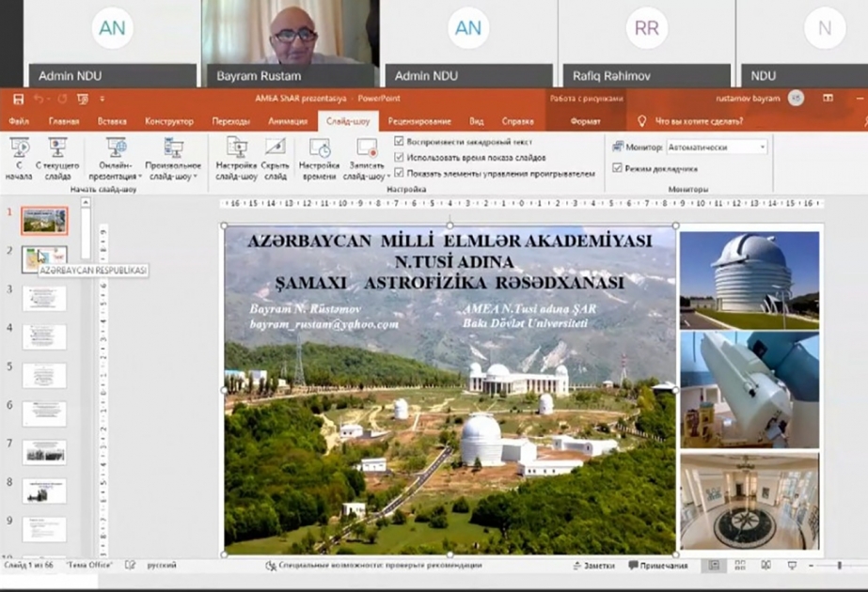Switch to Рецензирование ribbon tab
Viewport: 868px width, 592px height.
419,121
